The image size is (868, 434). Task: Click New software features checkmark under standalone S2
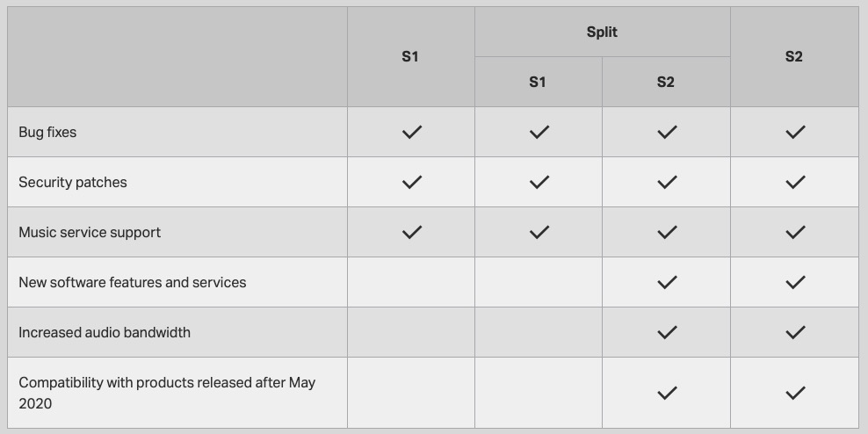[795, 282]
